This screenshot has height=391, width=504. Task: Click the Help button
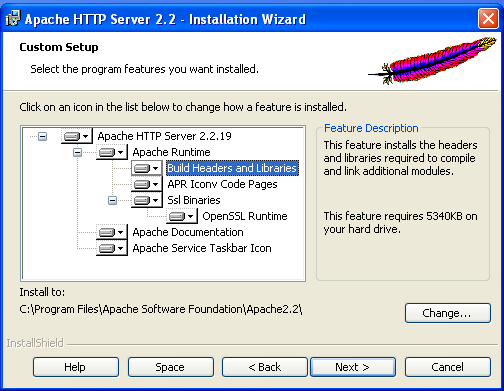tap(76, 367)
